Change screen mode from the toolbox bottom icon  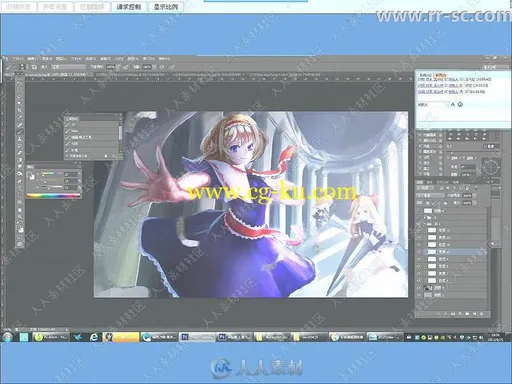[20, 245]
